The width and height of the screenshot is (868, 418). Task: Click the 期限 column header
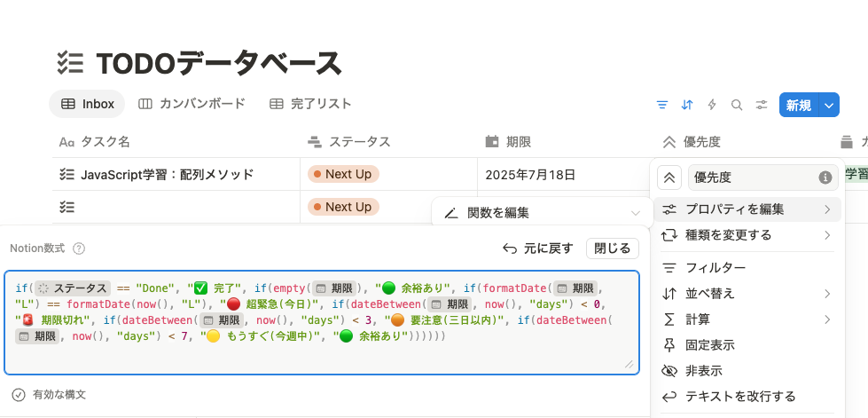[508, 142]
